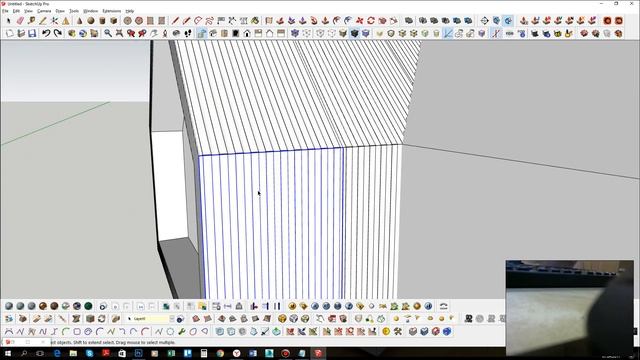The height and width of the screenshot is (360, 640).
Task: Click the yellow smiley coin icon
Action: click(386, 331)
